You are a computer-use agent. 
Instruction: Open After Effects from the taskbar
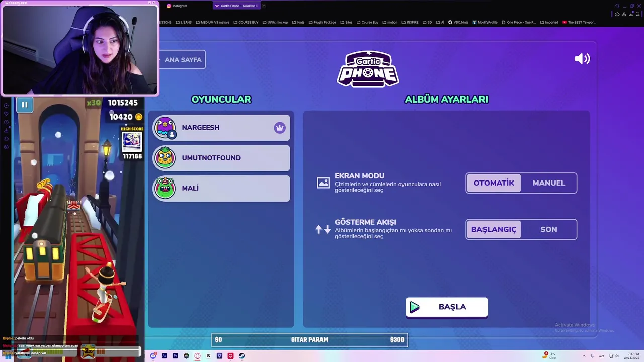pos(164,356)
